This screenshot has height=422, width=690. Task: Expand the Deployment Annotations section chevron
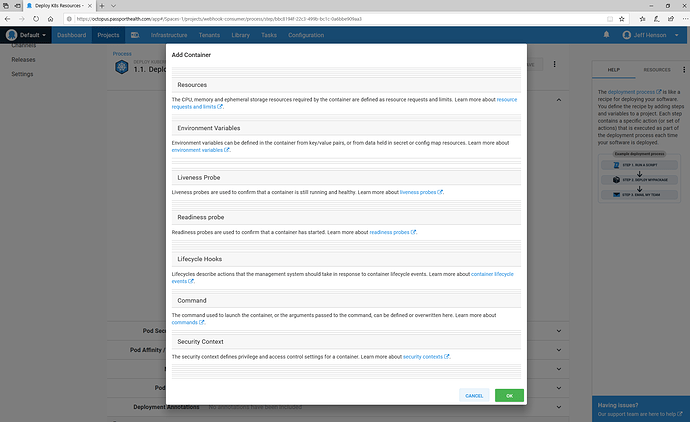point(559,407)
